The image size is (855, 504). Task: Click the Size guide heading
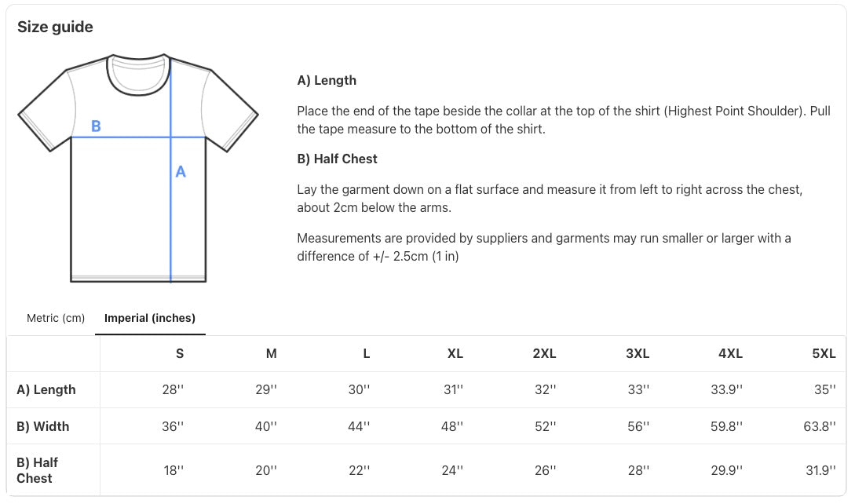pyautogui.click(x=55, y=27)
